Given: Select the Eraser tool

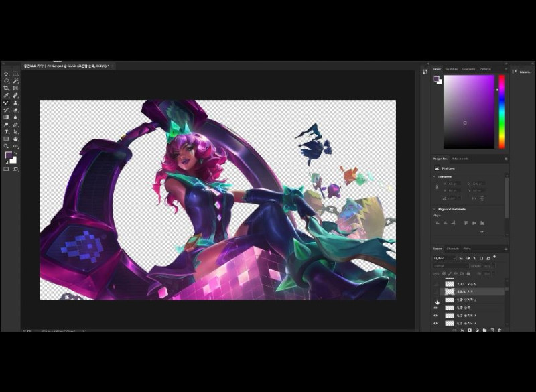Looking at the screenshot, I should point(15,110).
